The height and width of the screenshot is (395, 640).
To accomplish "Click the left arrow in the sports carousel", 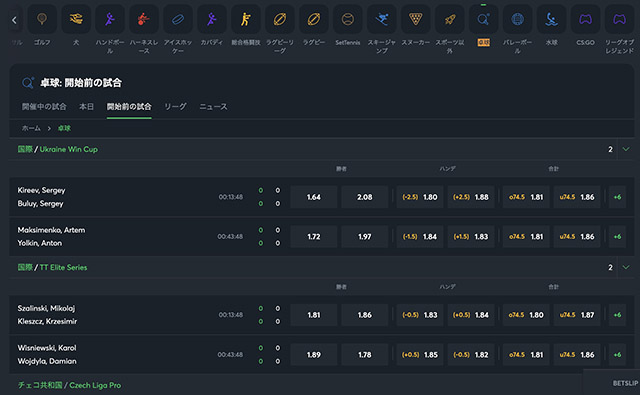I will (15, 20).
